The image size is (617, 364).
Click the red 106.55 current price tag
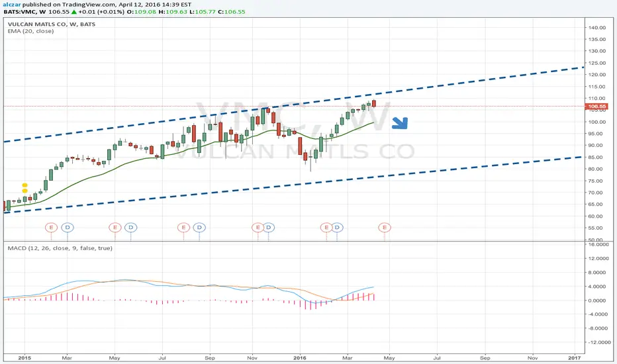point(596,107)
